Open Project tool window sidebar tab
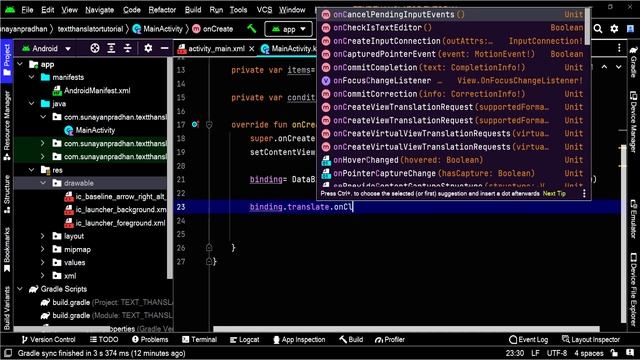Image resolution: width=640 pixels, height=360 pixels. [7, 60]
